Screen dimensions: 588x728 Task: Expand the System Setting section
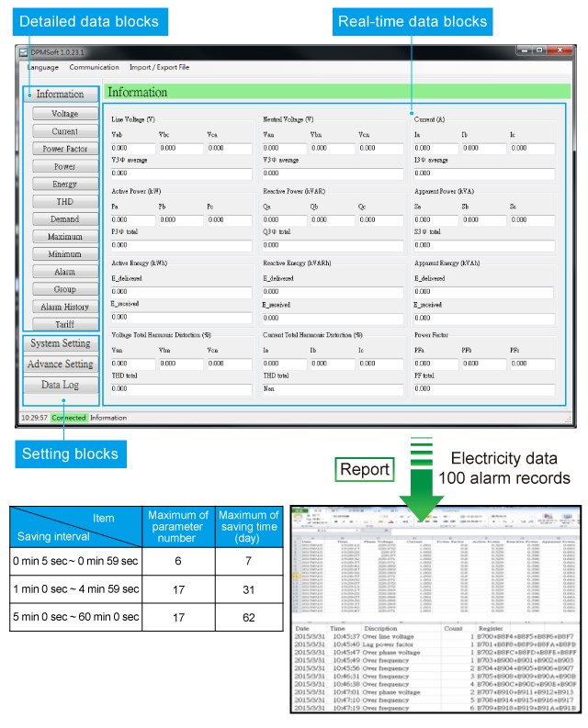pyautogui.click(x=61, y=343)
